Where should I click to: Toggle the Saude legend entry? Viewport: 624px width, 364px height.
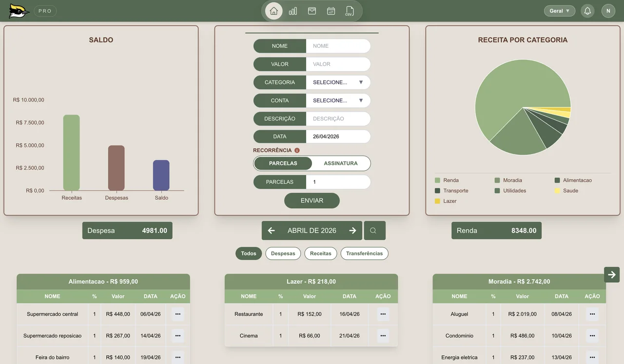click(566, 191)
